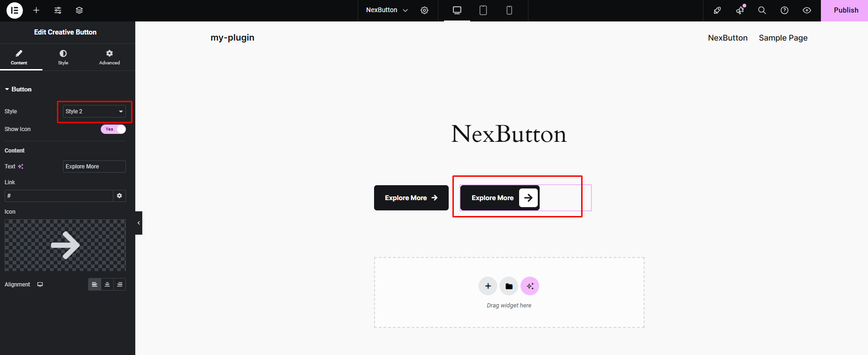Open the Help question mark icon

785,10
